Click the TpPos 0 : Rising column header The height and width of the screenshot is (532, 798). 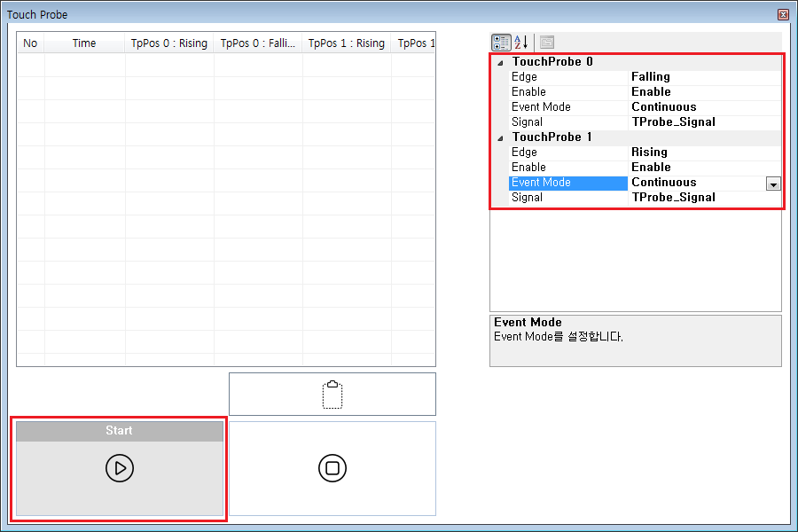(x=168, y=43)
